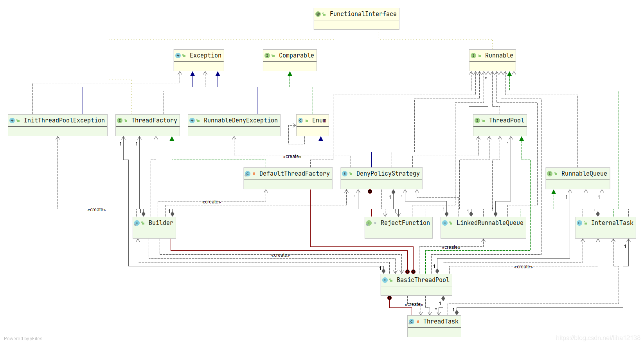Click the package-visibility dot icon on RejectFunction

tap(375, 223)
